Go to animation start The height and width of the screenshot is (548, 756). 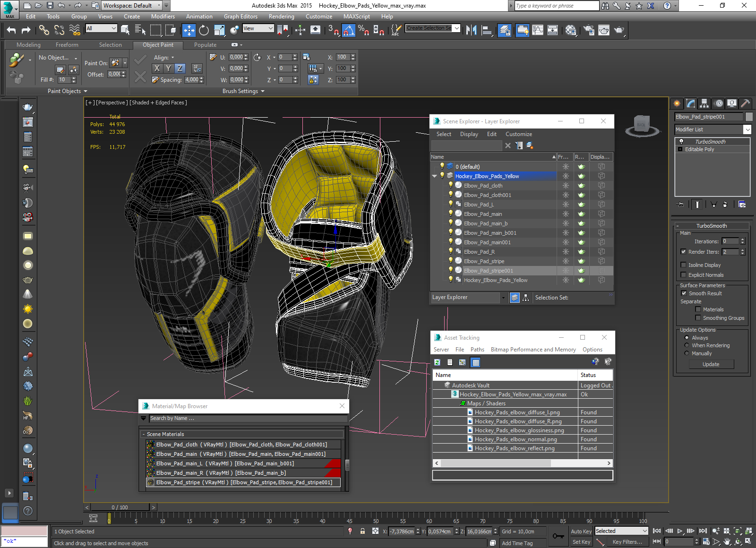657,531
